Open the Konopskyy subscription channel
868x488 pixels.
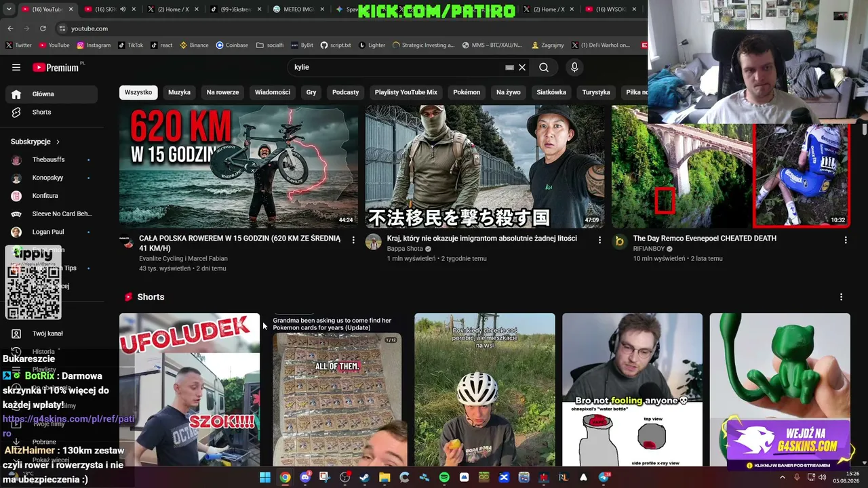tap(52, 178)
